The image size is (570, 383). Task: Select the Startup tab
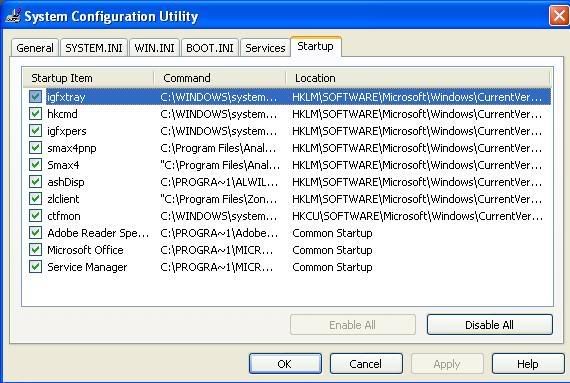pos(316,47)
